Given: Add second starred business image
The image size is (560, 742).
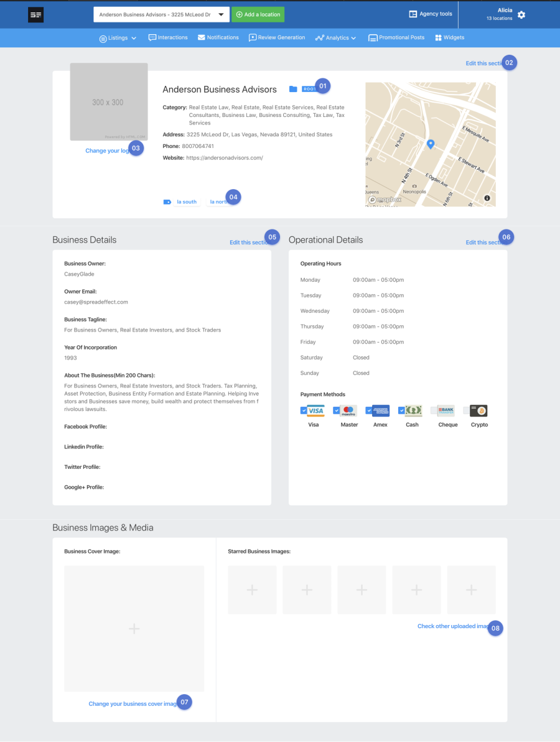Looking at the screenshot, I should pos(307,590).
